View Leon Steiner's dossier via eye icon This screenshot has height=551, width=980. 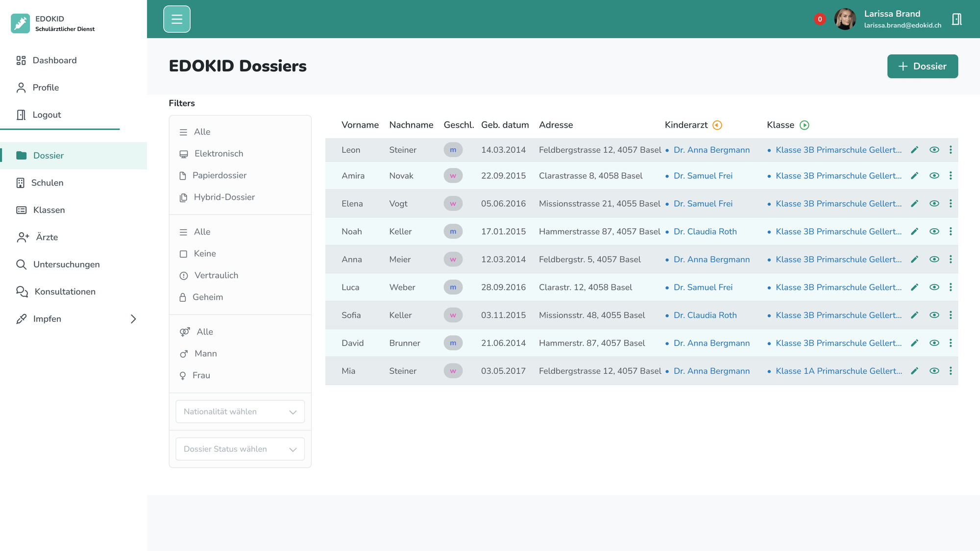point(934,150)
